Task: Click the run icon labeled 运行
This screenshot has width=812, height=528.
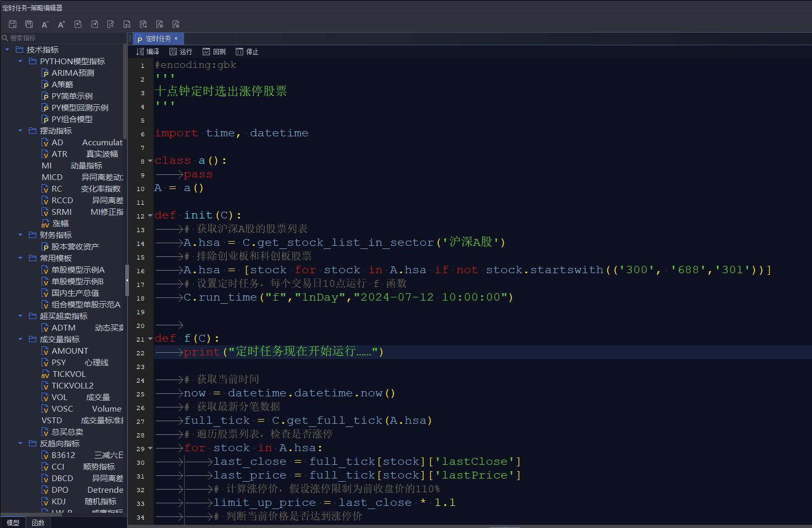Action: [181, 52]
